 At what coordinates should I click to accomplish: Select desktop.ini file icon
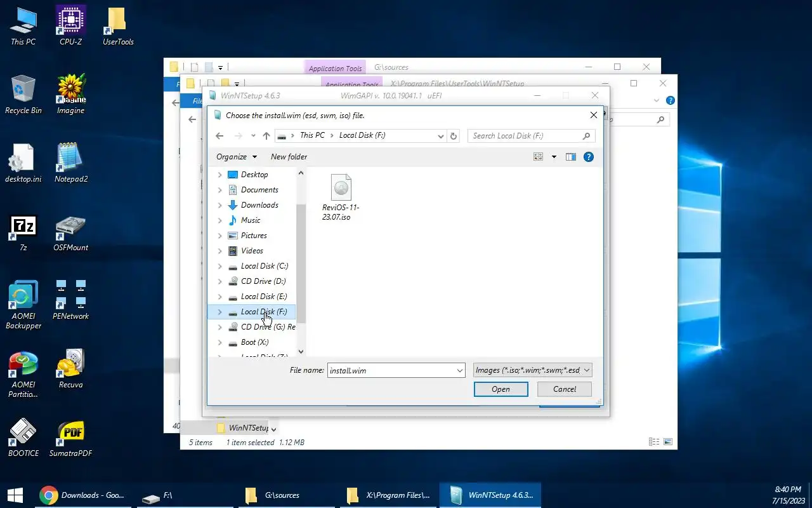(x=23, y=163)
